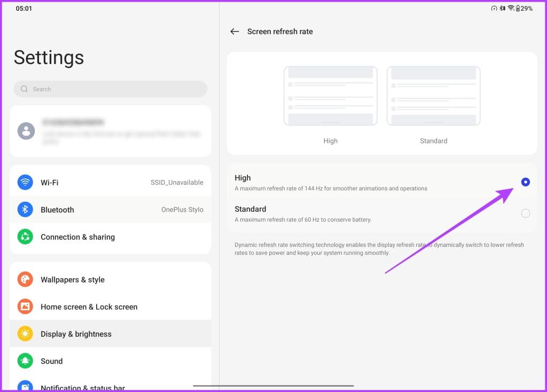The image size is (547, 392).
Task: Click the Standard preview thumbnail
Action: (433, 96)
